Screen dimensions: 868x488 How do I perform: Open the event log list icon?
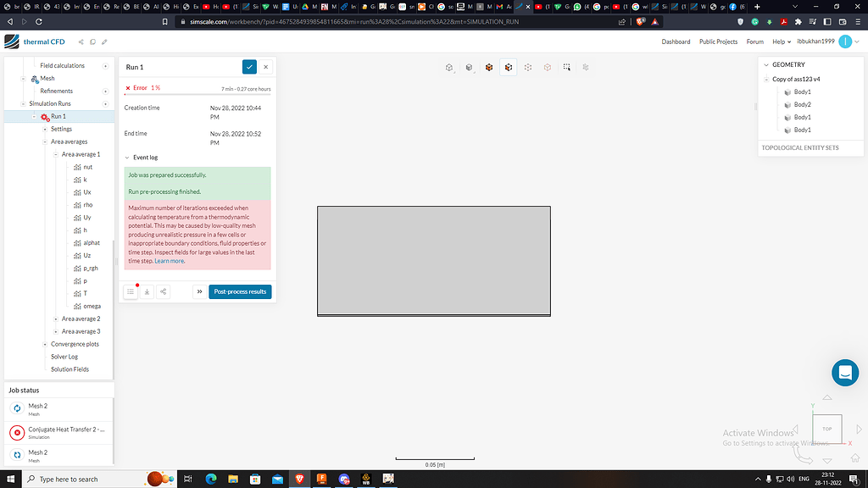click(x=131, y=291)
